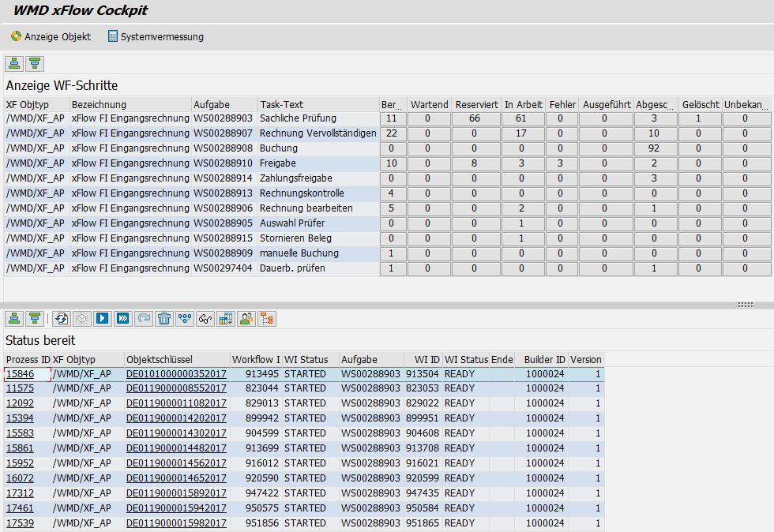Sort ascending in the Anzeige WF-Schritte panel
Viewport: 774px width, 532px height.
14,64
